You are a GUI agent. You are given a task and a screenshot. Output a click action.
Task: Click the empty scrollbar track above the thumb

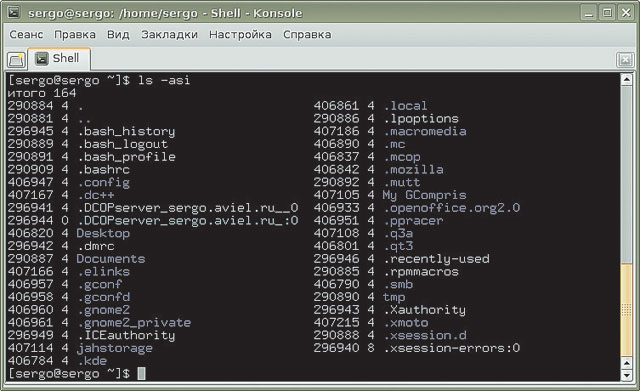[626, 174]
